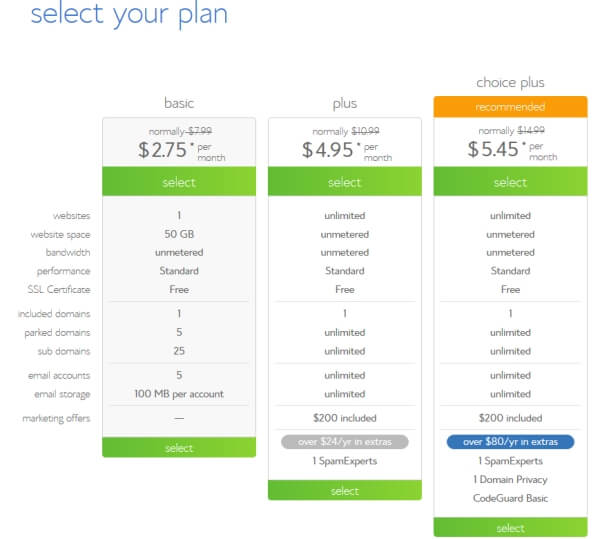
Task: Click bottom select button under choice plus
Action: click(x=510, y=528)
